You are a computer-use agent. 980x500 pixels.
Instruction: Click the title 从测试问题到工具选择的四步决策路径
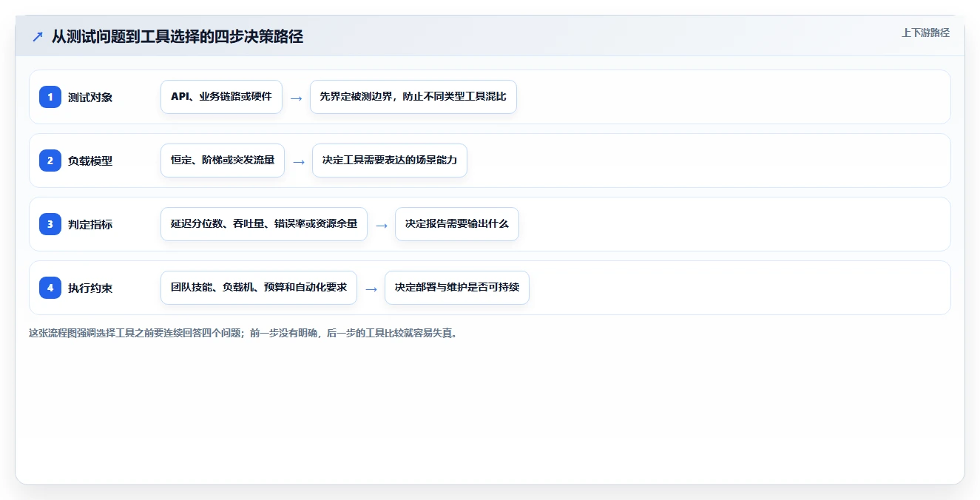178,36
